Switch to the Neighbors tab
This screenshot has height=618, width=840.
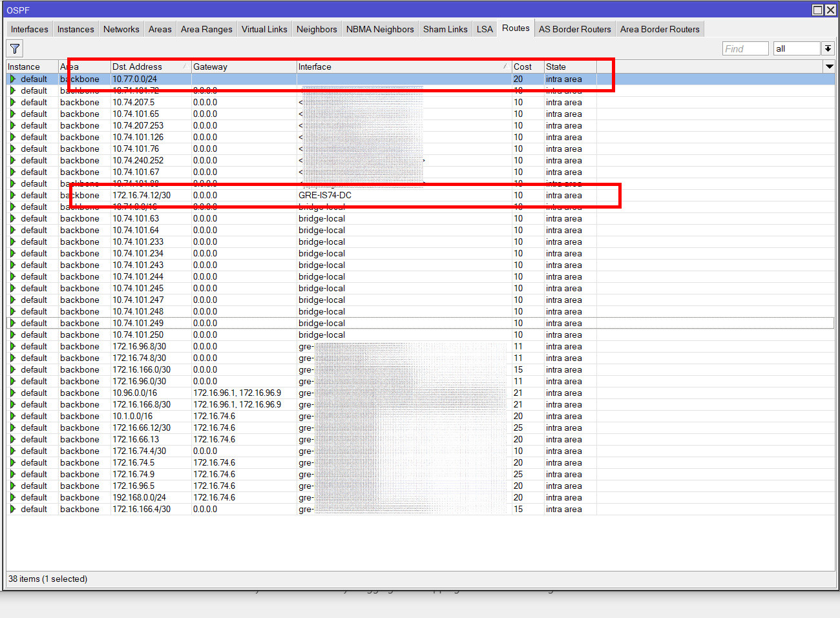point(317,28)
